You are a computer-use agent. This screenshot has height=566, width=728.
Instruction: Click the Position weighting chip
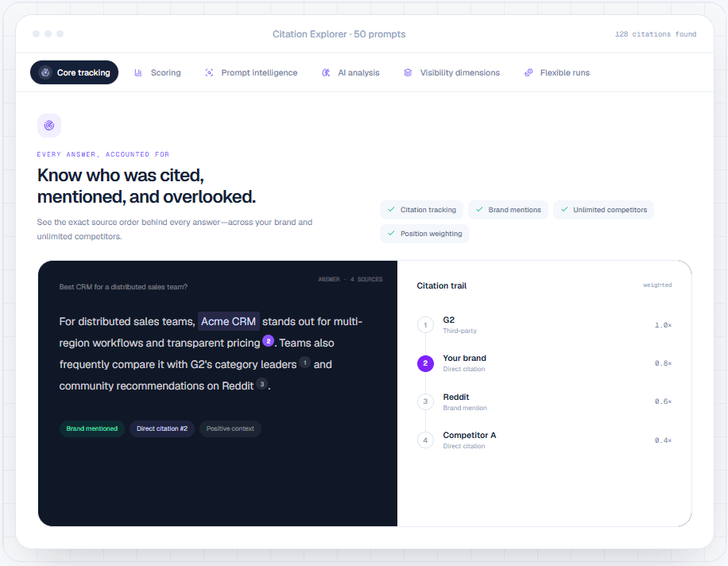pos(424,234)
